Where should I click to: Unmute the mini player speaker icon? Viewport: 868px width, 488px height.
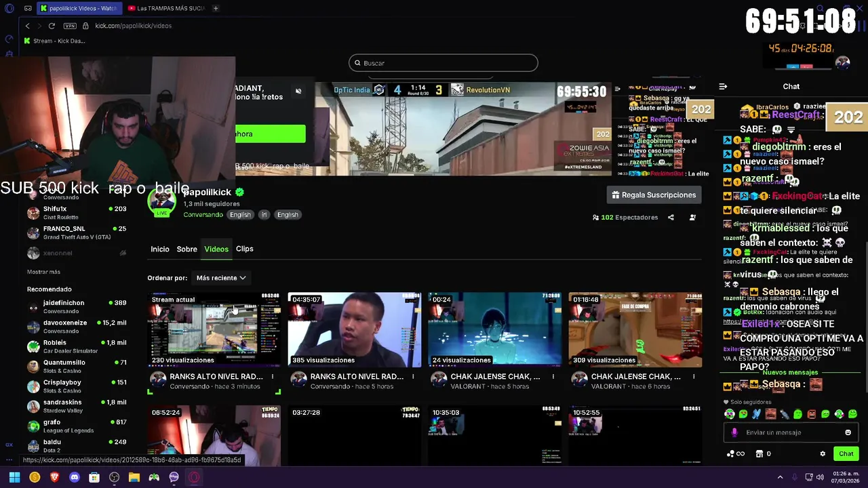(298, 91)
